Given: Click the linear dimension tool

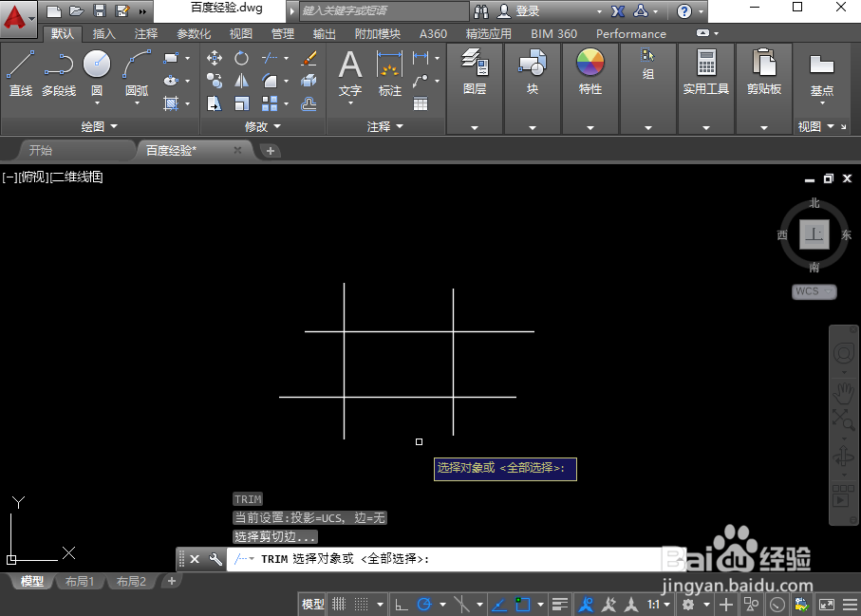Looking at the screenshot, I should tap(421, 57).
